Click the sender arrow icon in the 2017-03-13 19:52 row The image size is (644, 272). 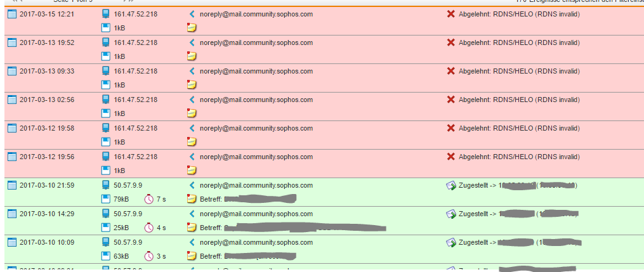click(192, 42)
